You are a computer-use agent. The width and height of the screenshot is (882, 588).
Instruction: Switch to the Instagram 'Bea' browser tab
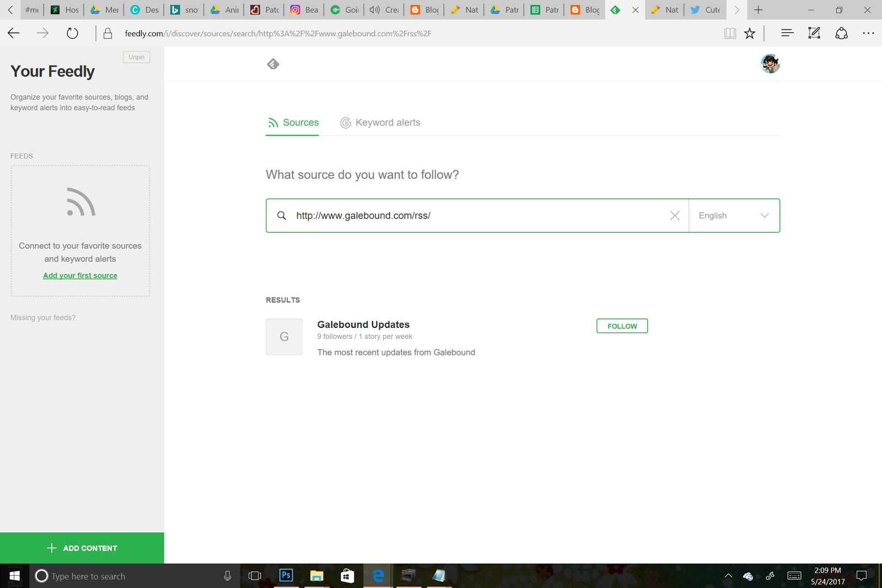pyautogui.click(x=305, y=10)
